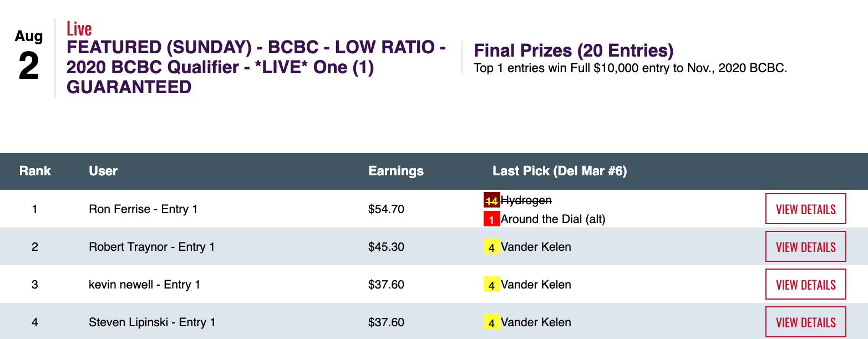Screen dimensions: 868x339
Task: Select the yellow 4 badge in kevin newell's row
Action: pyautogui.click(x=491, y=285)
